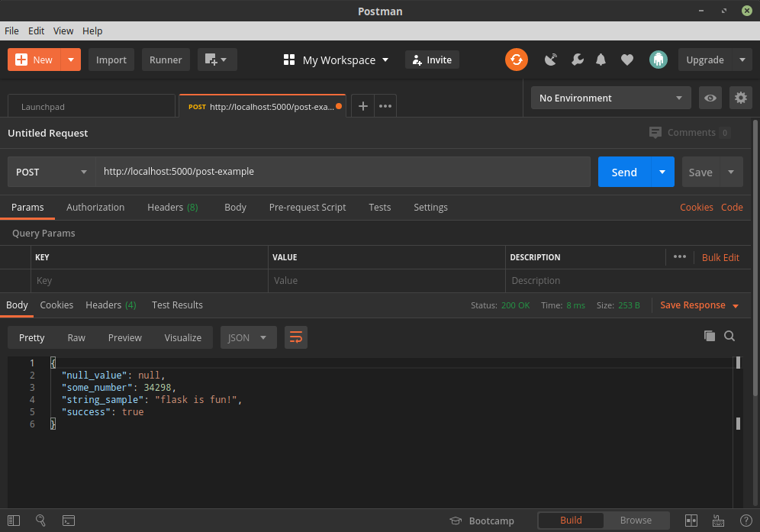The width and height of the screenshot is (760, 532).
Task: Open the Postman console icon
Action: point(69,521)
